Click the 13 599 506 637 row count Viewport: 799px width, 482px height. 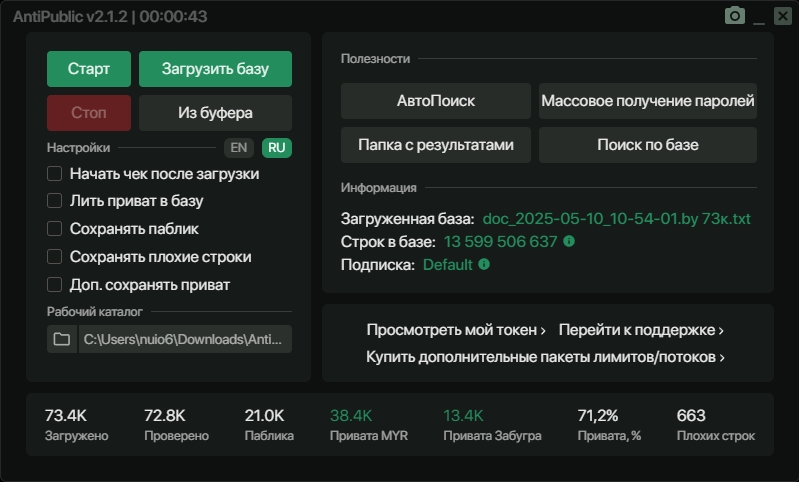click(500, 242)
